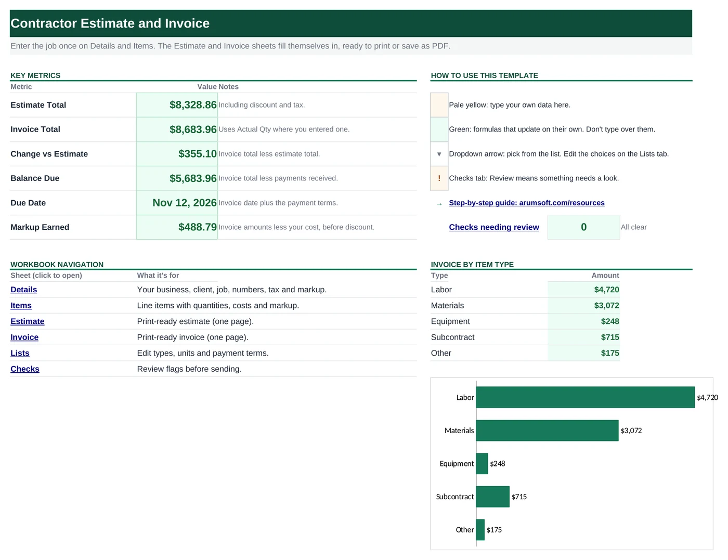Click the exclamation mark review icon
The image size is (728, 560).
(439, 178)
